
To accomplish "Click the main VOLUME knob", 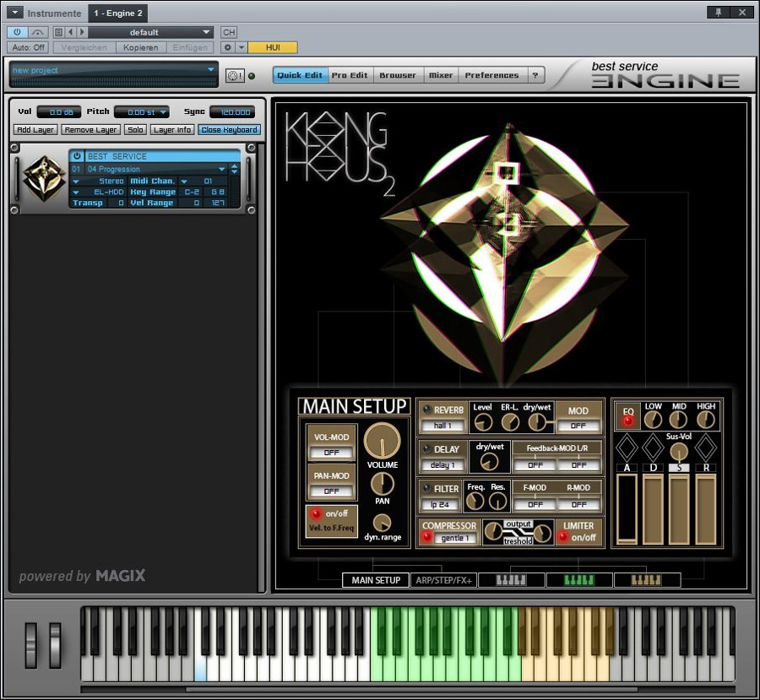I will pyautogui.click(x=382, y=441).
